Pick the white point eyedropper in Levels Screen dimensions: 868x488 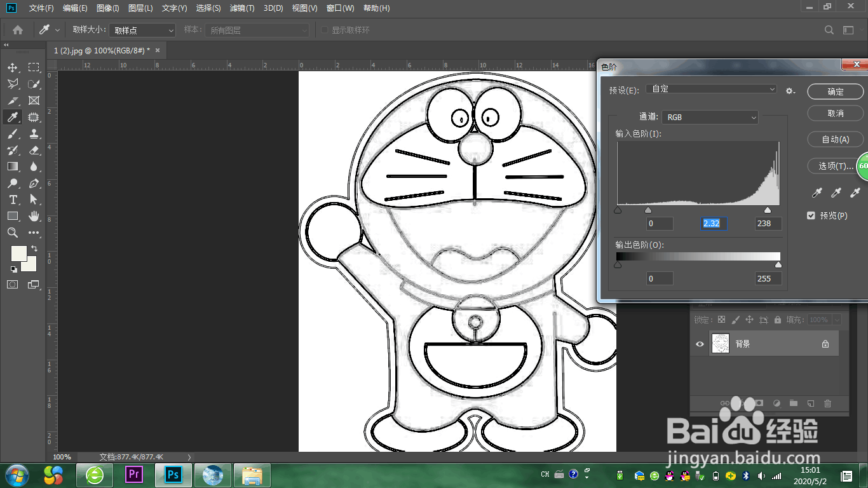coord(855,193)
